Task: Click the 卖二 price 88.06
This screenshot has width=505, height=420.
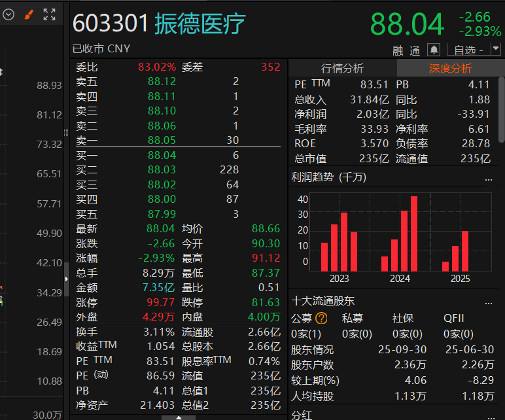Action: (x=162, y=126)
